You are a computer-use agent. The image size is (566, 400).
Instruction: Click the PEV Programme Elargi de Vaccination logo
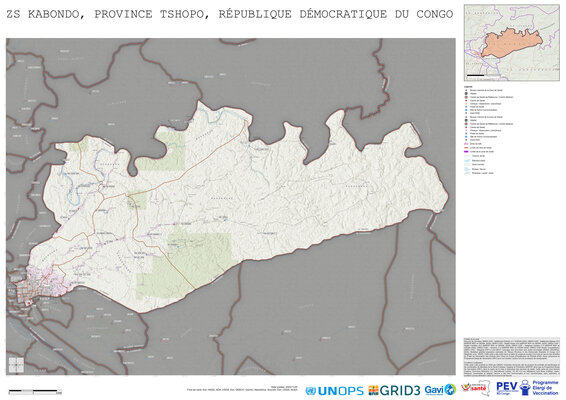click(527, 388)
